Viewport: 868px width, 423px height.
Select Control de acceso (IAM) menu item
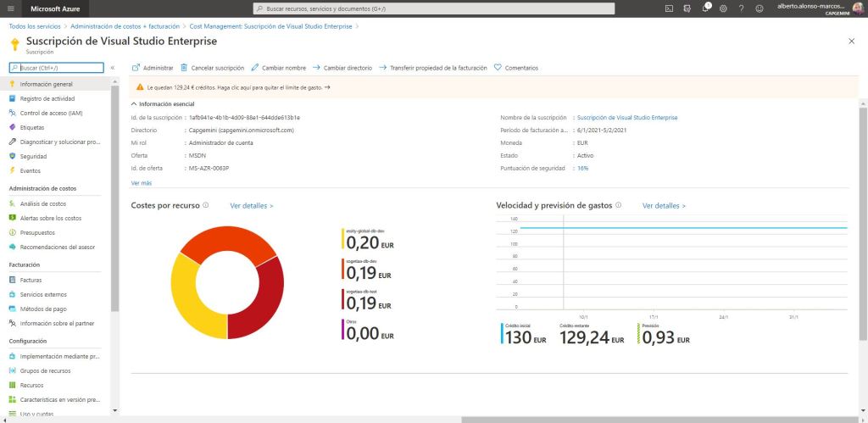(51, 113)
